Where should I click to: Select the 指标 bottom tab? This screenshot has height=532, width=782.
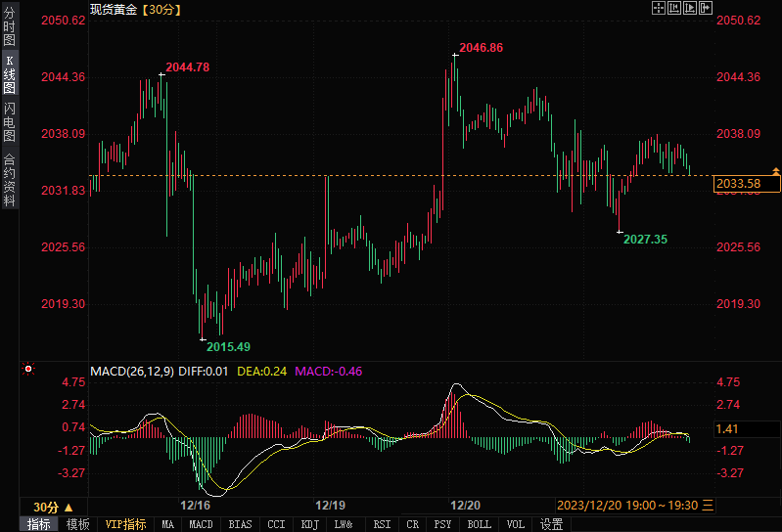pyautogui.click(x=39, y=524)
